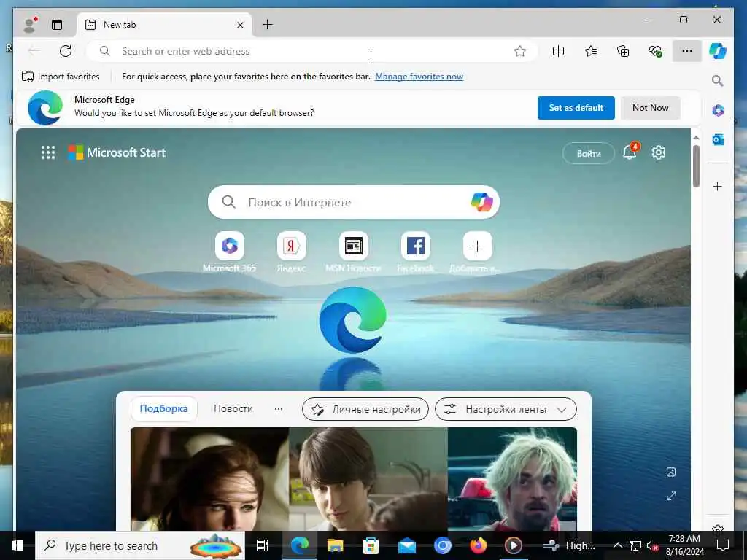Image resolution: width=747 pixels, height=560 pixels.
Task: Focus the Search or enter web address bar
Action: (x=312, y=51)
